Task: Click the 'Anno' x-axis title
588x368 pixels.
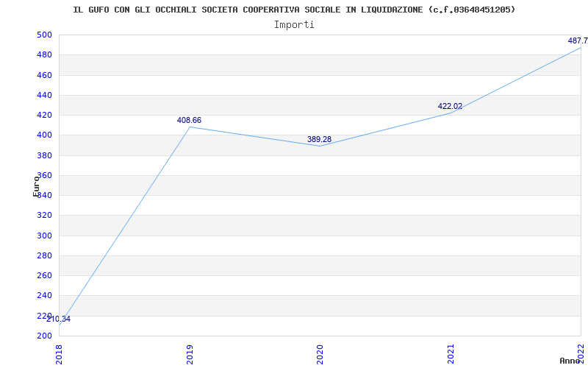Action: click(x=570, y=361)
